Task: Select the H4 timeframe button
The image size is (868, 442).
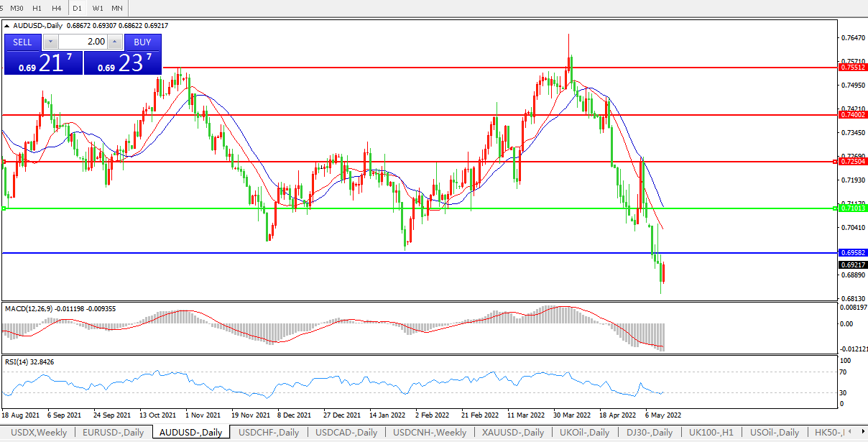Action: [x=56, y=8]
